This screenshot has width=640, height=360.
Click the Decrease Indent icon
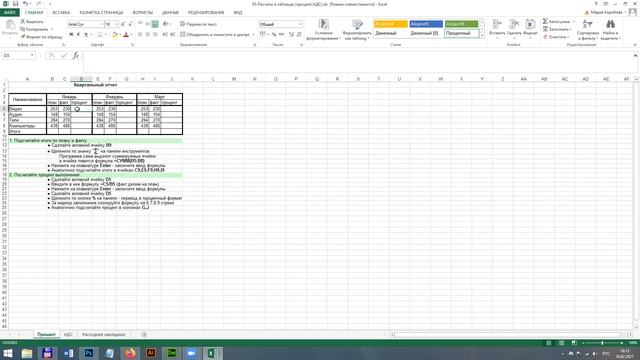pyautogui.click(x=165, y=35)
